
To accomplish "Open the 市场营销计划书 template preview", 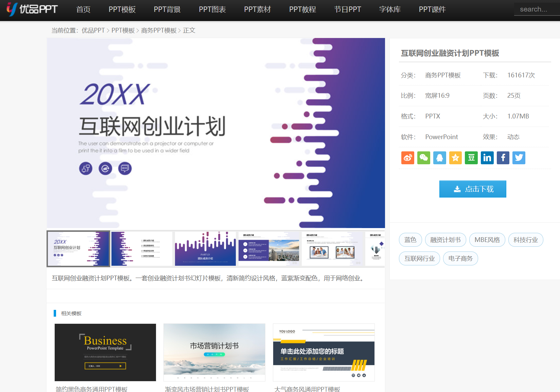I will pyautogui.click(x=214, y=352).
